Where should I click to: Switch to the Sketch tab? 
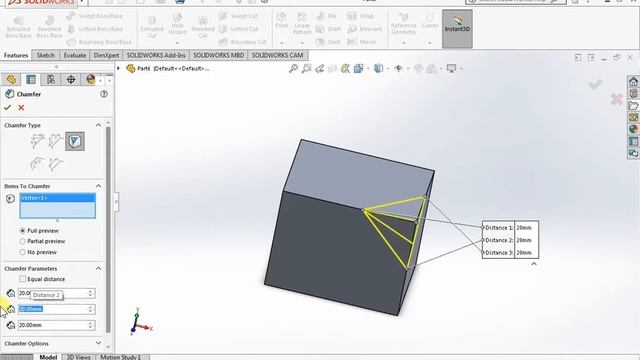(45, 55)
